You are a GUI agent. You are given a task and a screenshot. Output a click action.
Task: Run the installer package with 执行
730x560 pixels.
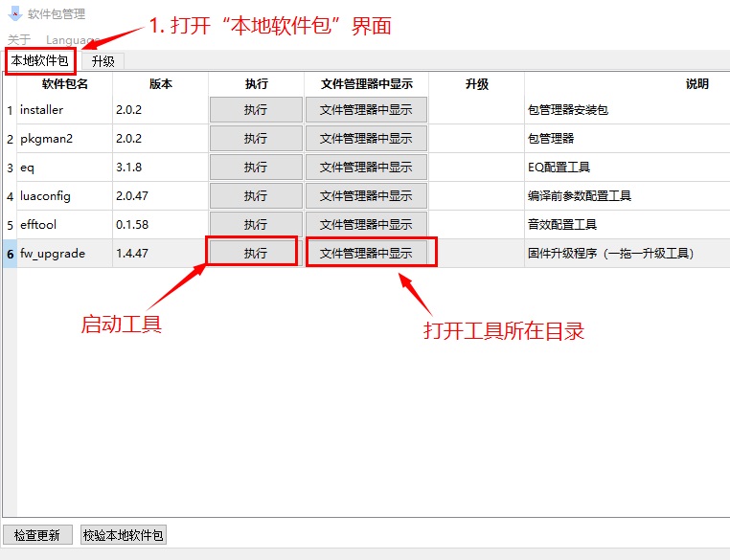tap(256, 110)
